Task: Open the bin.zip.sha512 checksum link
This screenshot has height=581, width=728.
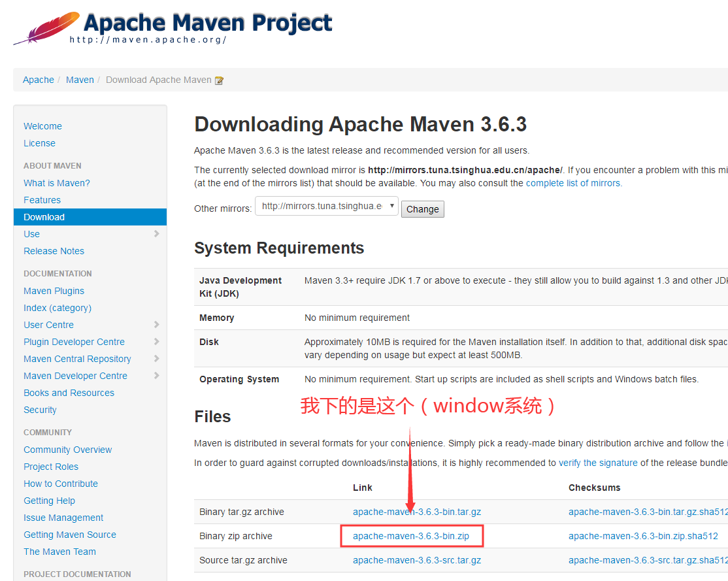Action: coord(643,537)
